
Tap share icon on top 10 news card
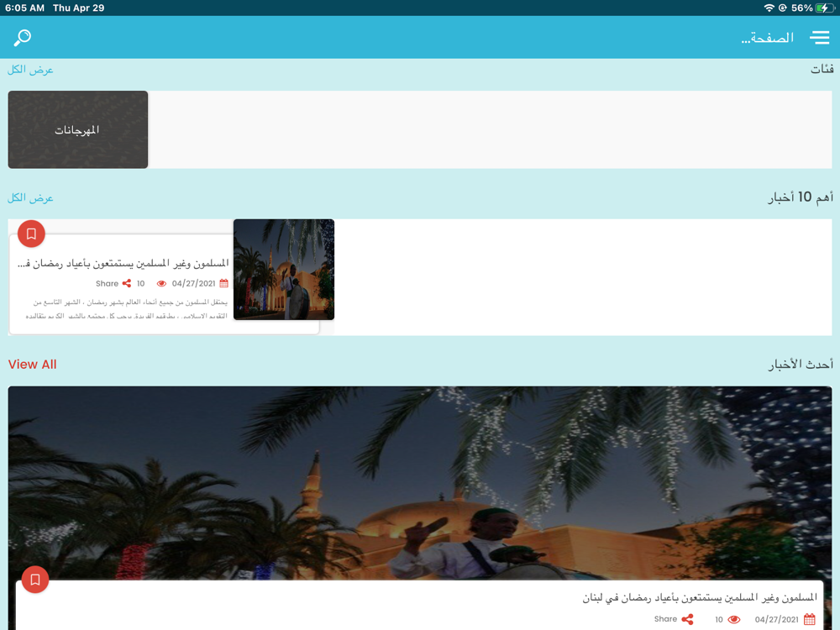click(x=127, y=283)
